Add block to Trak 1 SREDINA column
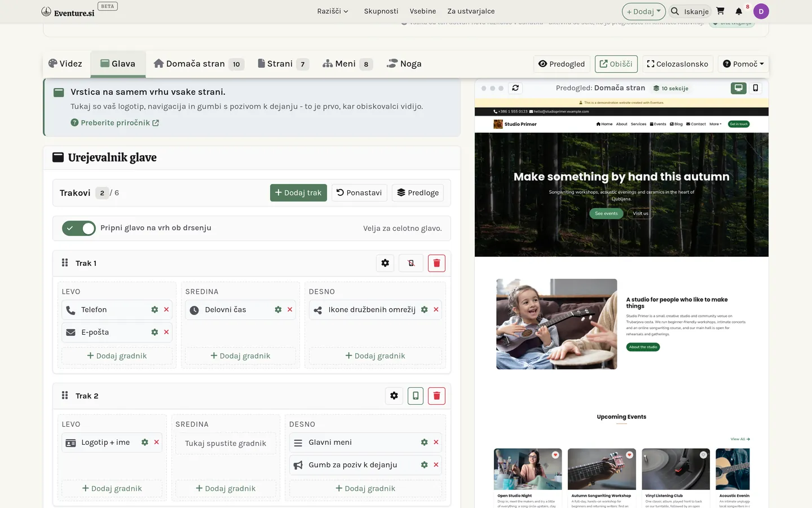Screen dimensions: 812x508 (240, 356)
